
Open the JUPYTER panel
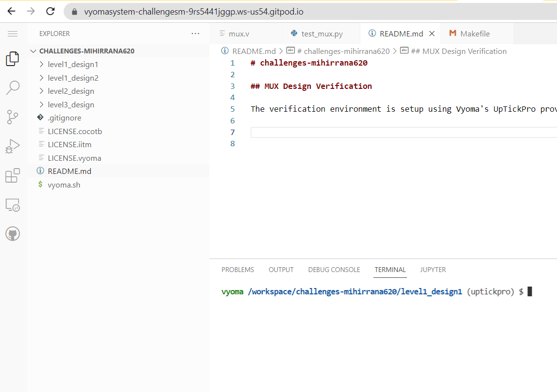click(433, 270)
